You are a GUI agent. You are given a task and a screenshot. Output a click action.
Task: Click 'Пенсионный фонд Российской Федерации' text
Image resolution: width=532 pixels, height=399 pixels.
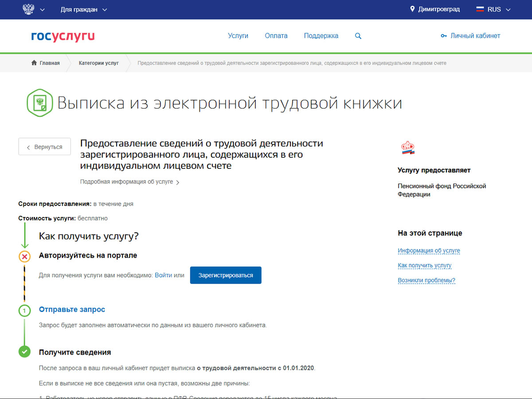pos(442,190)
